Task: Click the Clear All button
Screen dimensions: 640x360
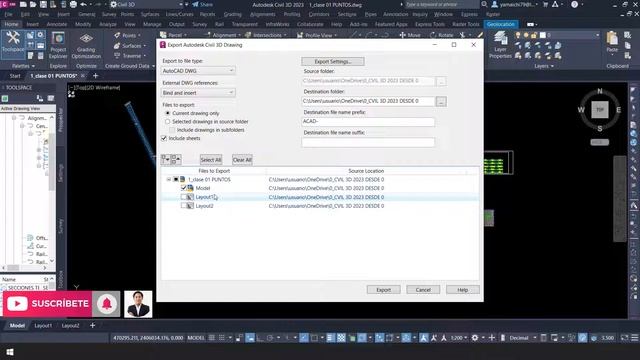Action: (x=242, y=160)
